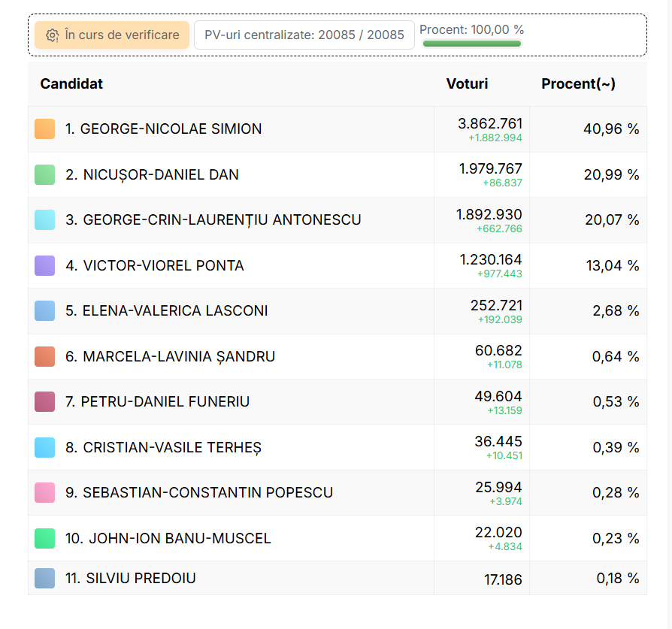Screen dimensions: 672x629
Task: Click the 'În curs de verificare' status badge
Action: click(x=111, y=35)
